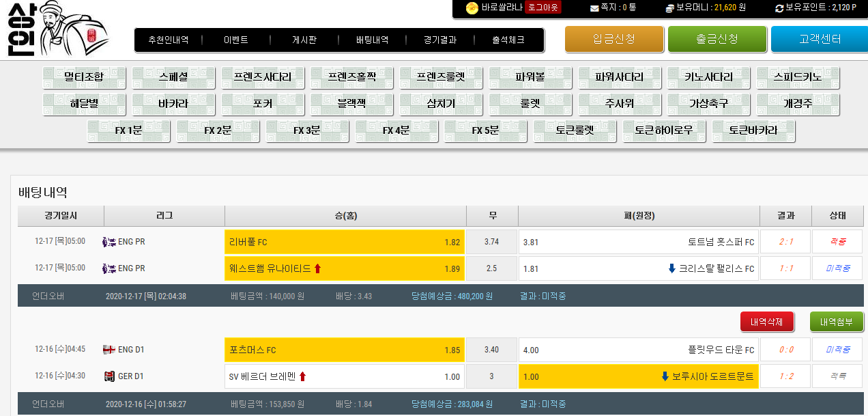Click the envelope message icon
The width and height of the screenshot is (868, 416).
click(594, 8)
